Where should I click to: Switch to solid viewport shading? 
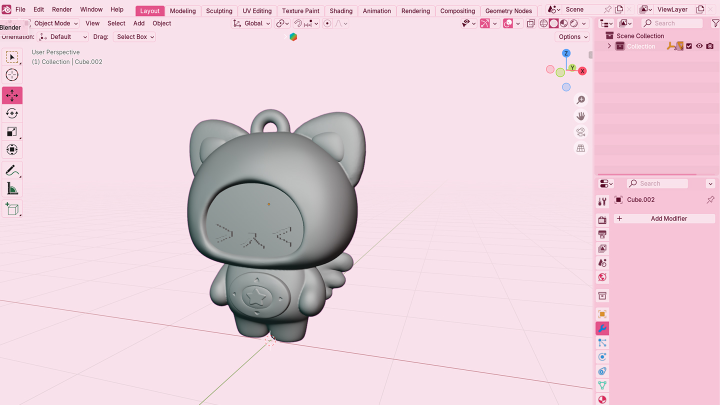pos(554,23)
